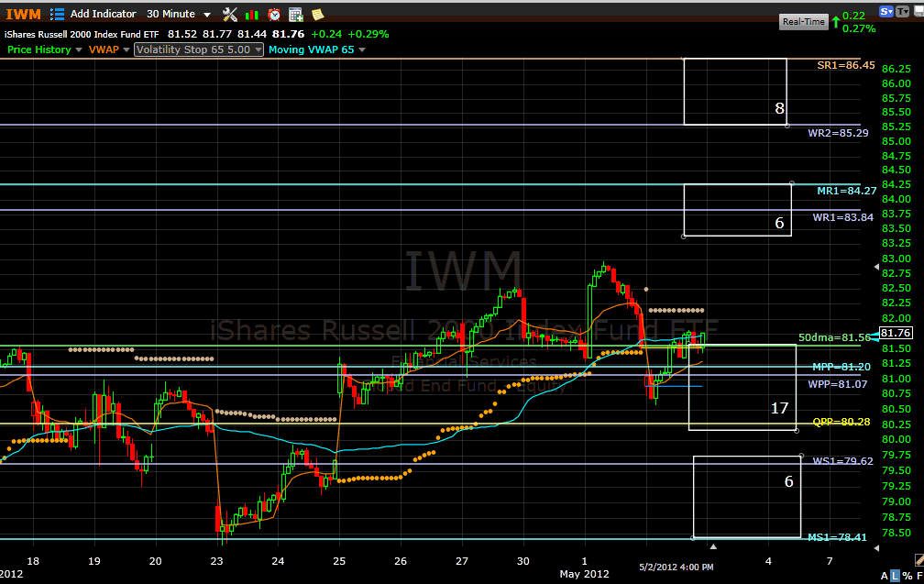Open the blue S dropdown icon

pyautogui.click(x=886, y=11)
